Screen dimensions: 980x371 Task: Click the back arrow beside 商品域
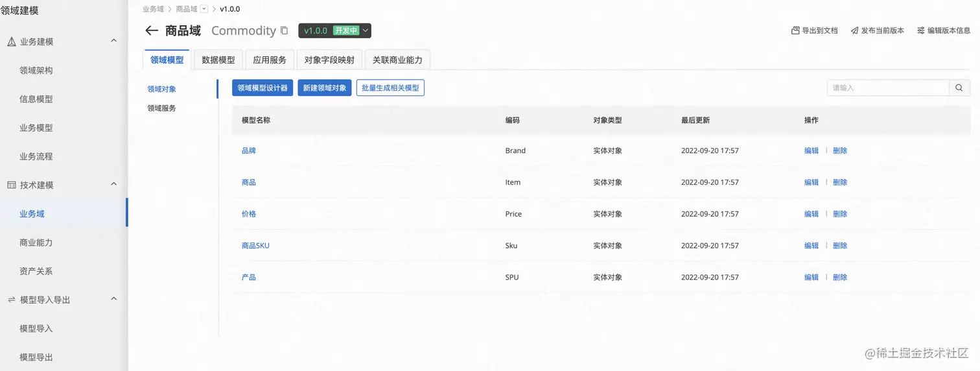coord(152,30)
